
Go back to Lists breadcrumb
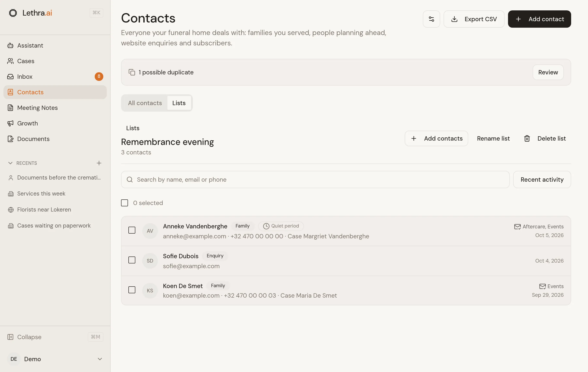point(133,128)
